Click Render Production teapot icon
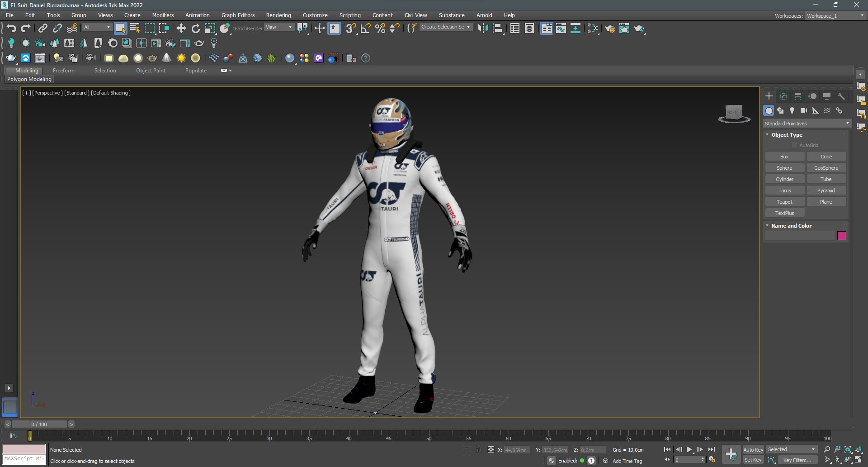The height and width of the screenshot is (467, 868). [x=639, y=29]
